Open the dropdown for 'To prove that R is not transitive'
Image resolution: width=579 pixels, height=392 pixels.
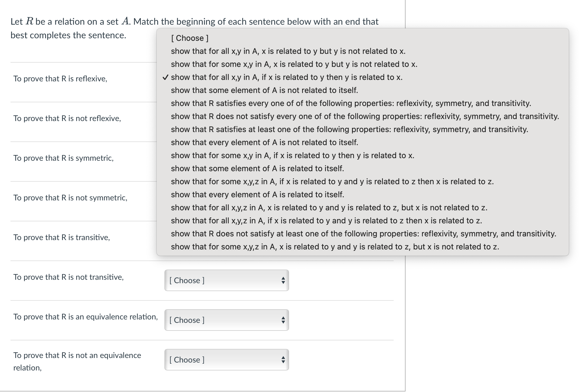(x=226, y=280)
